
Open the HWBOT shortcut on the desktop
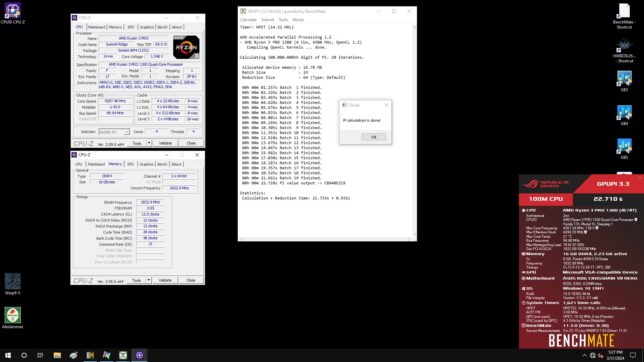point(624,50)
